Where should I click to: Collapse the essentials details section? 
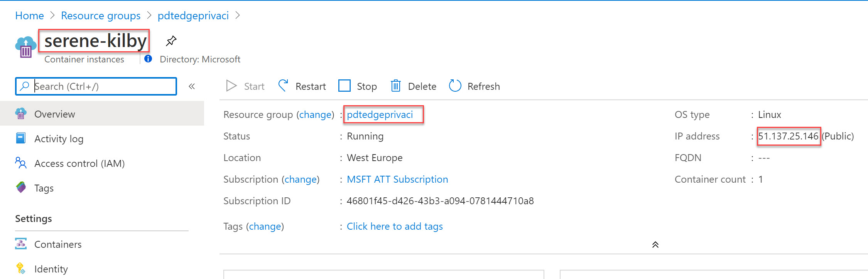[655, 245]
